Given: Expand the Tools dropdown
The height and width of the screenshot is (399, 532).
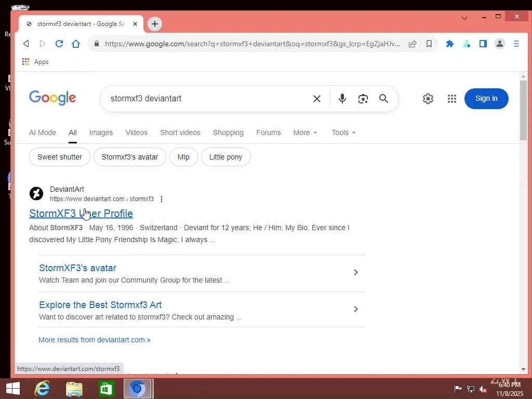Looking at the screenshot, I should click(x=343, y=132).
